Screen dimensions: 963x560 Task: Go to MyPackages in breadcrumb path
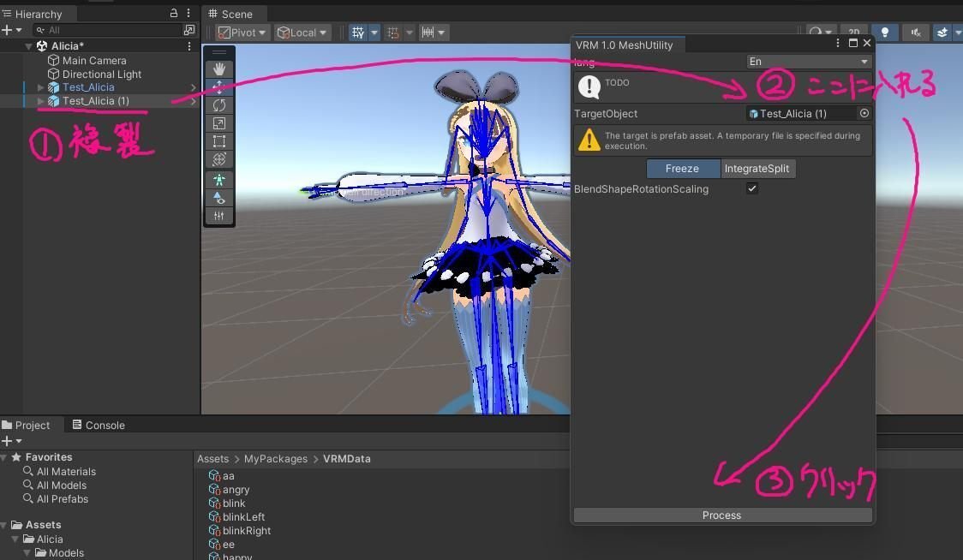pos(276,459)
